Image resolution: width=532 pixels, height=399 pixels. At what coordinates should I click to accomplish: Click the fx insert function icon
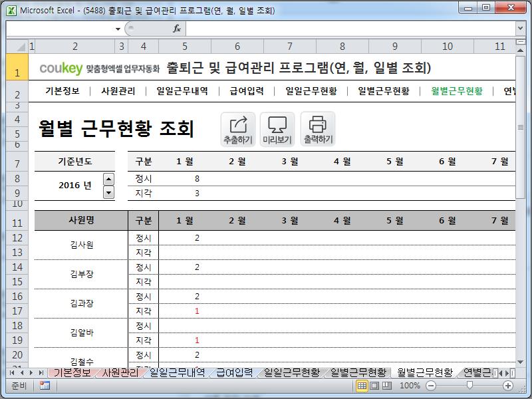[x=176, y=29]
